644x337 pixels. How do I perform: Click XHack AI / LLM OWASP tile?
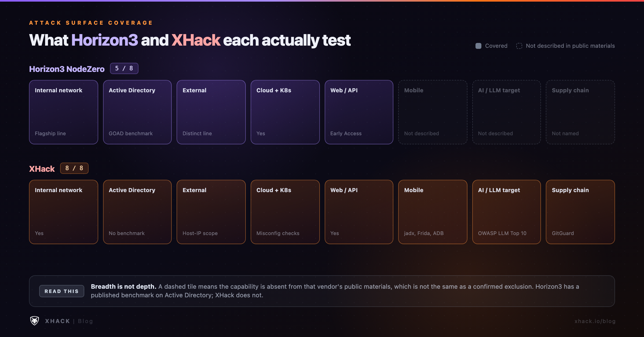[507, 212]
